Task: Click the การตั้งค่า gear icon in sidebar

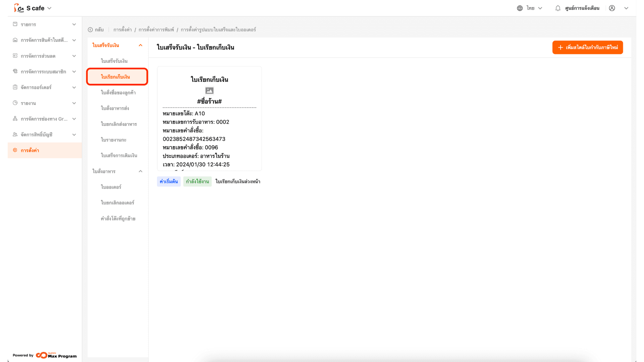Action: [15, 150]
